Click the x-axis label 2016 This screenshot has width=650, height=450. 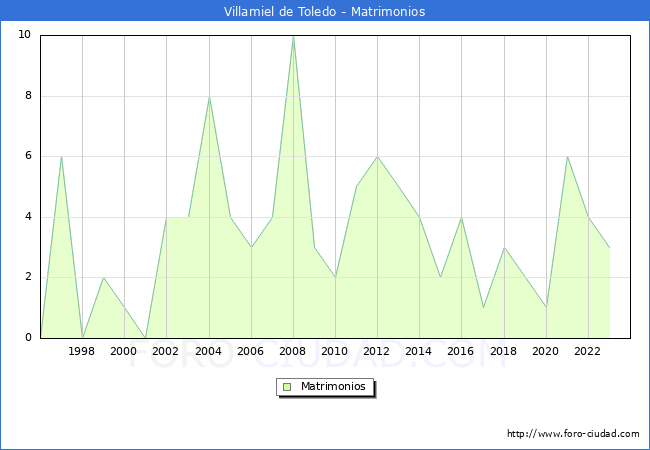[461, 351]
